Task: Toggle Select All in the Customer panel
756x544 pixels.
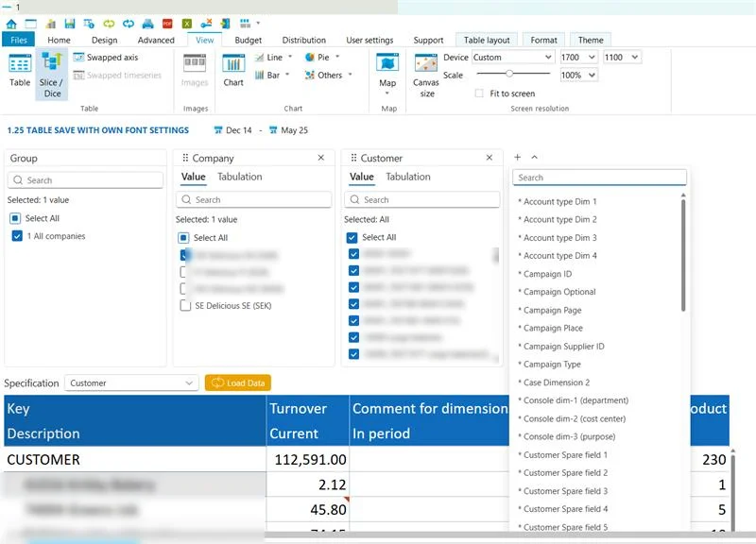Action: [352, 237]
